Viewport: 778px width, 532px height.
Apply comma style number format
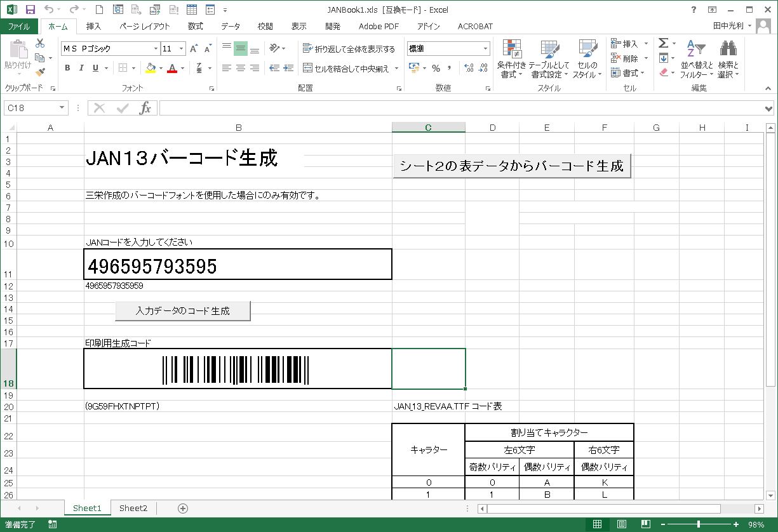click(450, 68)
